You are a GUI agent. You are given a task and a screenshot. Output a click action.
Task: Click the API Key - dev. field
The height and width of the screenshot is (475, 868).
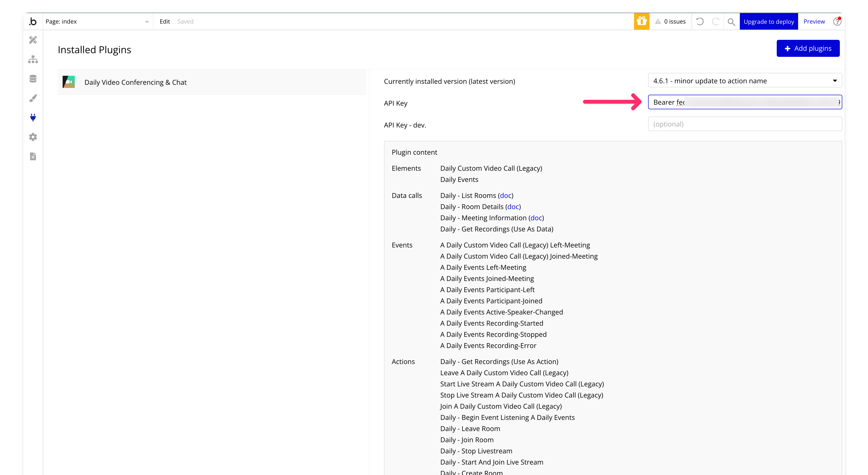(745, 124)
